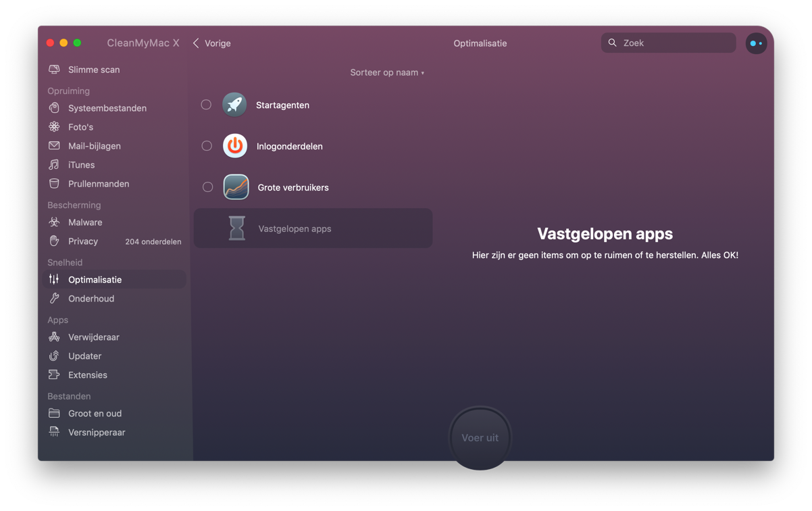
Task: Open the iTunes sidebar item
Action: pos(81,165)
